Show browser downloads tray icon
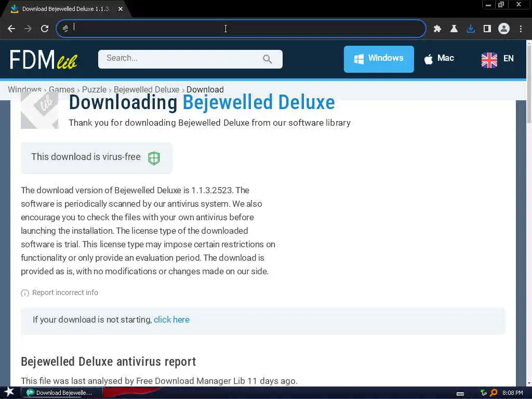The image size is (532, 399). [471, 29]
